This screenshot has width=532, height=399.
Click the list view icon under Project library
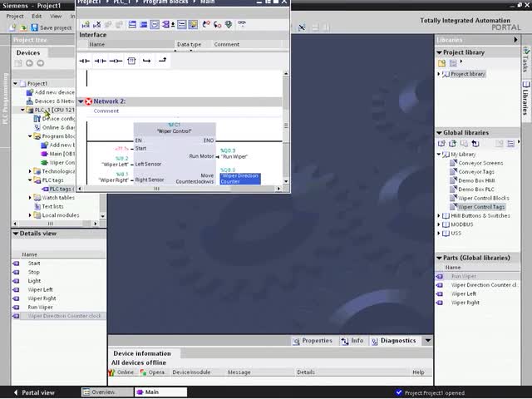(453, 63)
